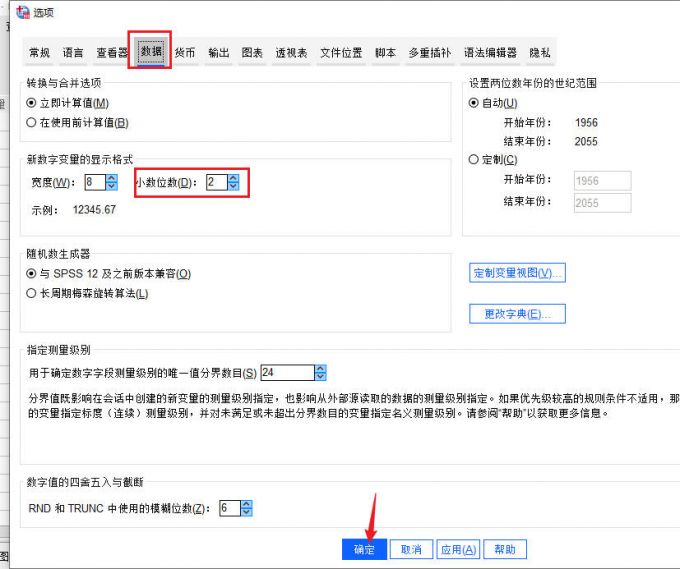Open the 透视表 tab

click(x=291, y=53)
